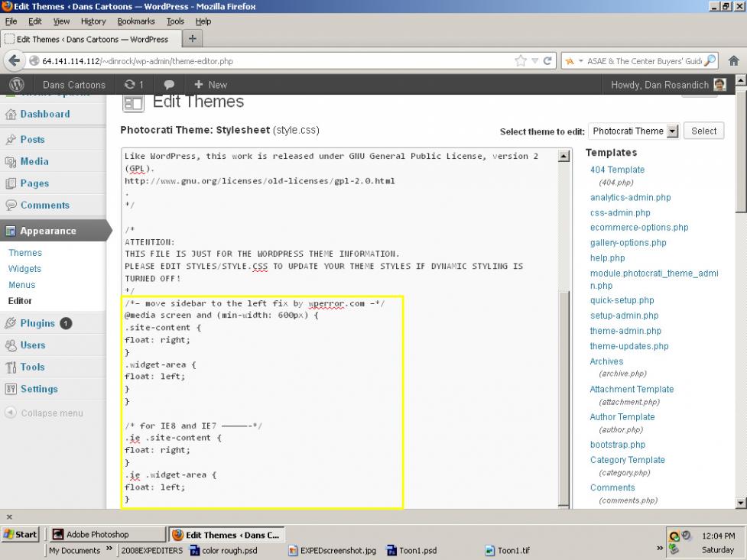Image resolution: width=747 pixels, height=560 pixels.
Task: Click the Select theme button
Action: click(703, 131)
